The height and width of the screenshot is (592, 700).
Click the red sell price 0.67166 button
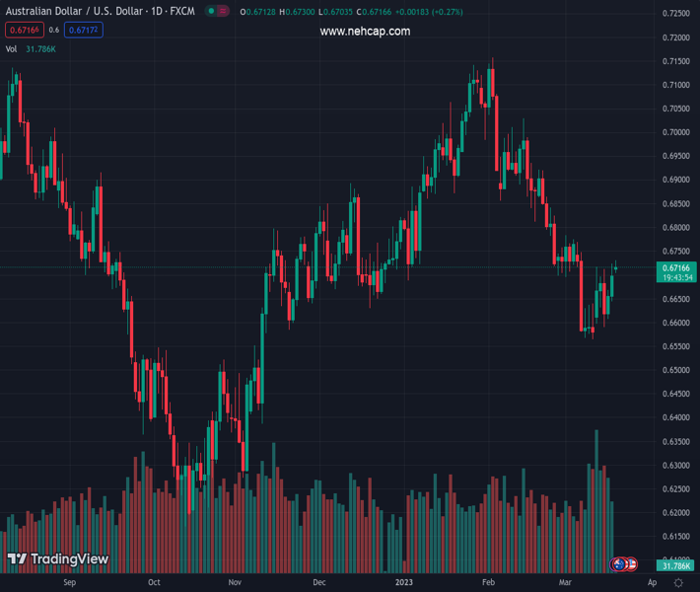(x=21, y=31)
